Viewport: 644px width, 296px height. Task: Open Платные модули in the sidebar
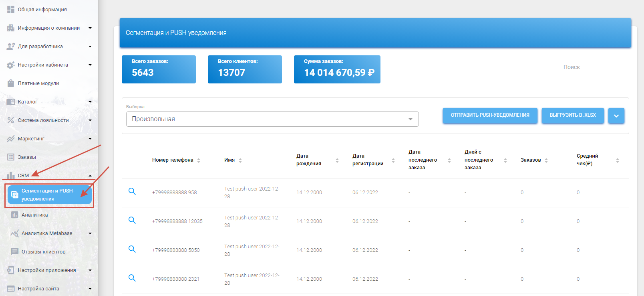(38, 83)
